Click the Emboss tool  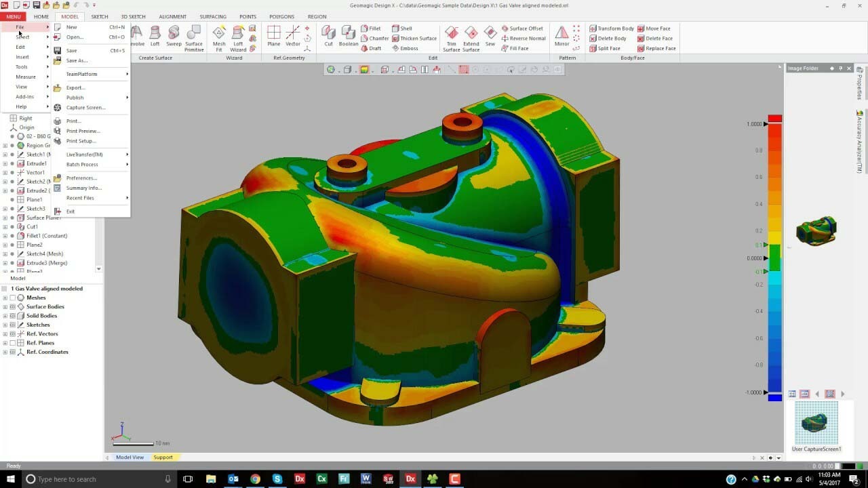(x=405, y=48)
